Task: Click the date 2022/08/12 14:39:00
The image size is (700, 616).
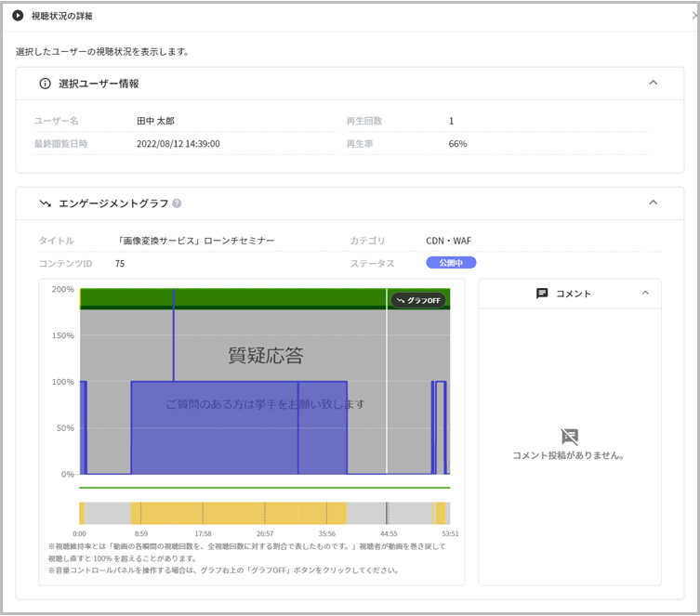Action: point(178,144)
